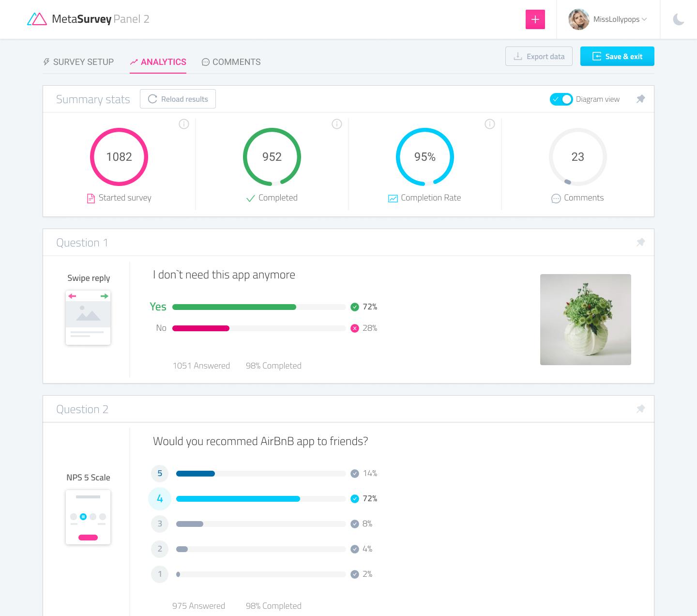Open info icon for Completed stat
This screenshot has height=616, width=697.
tap(337, 124)
